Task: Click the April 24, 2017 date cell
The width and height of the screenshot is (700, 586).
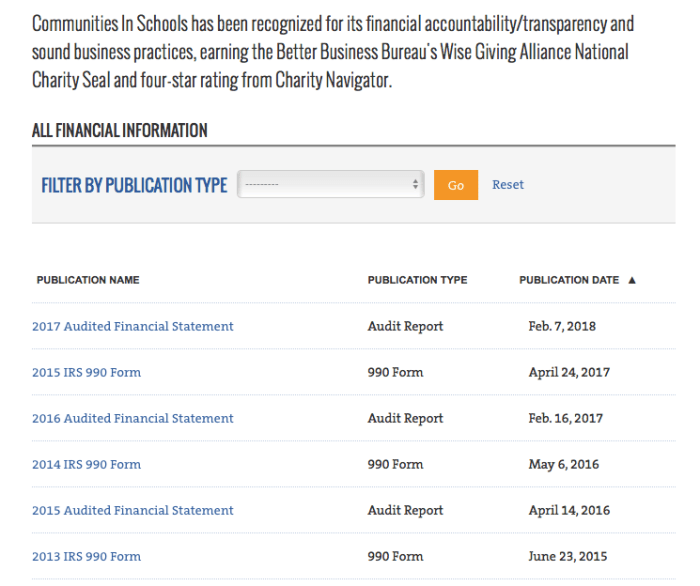Action: coord(569,372)
